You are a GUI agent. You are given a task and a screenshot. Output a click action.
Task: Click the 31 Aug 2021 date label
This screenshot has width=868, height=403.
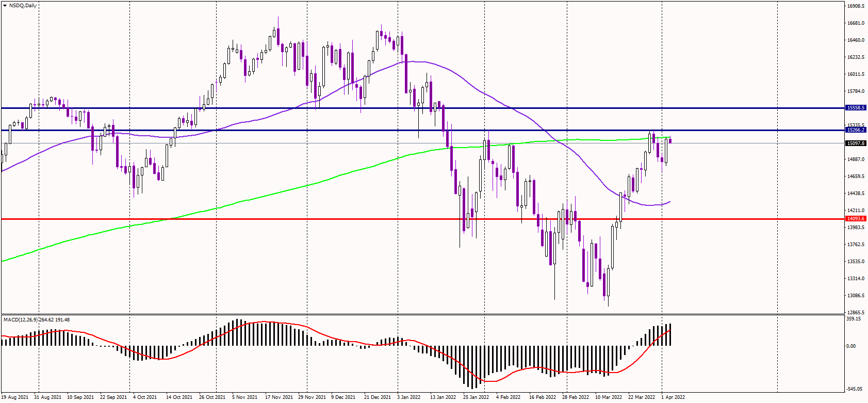coord(47,397)
